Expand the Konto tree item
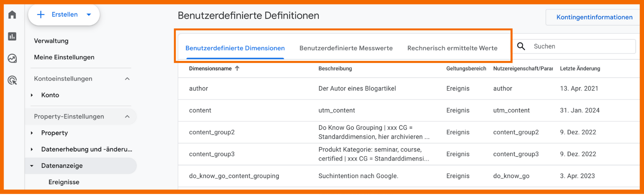644x195 pixels. pyautogui.click(x=32, y=95)
